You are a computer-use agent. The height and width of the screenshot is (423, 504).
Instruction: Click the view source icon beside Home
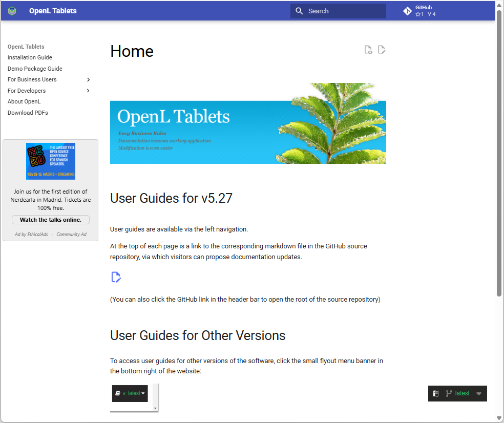point(368,50)
